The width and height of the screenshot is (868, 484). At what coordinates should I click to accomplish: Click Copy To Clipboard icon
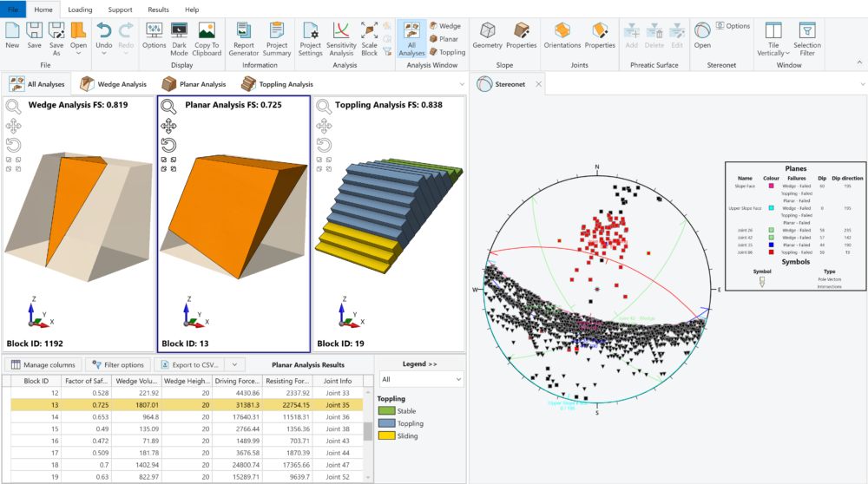point(207,31)
